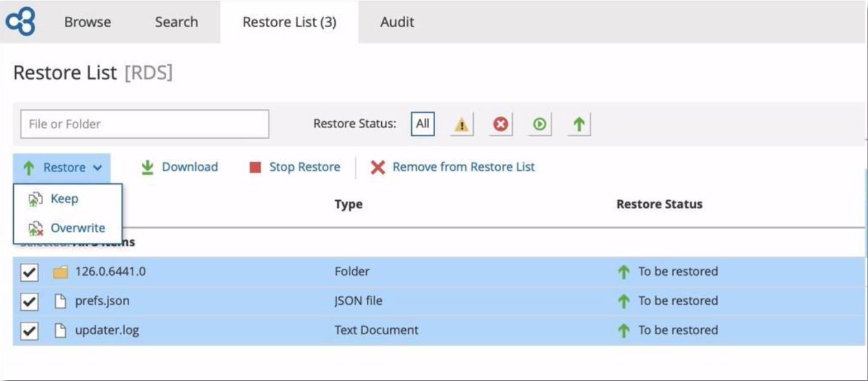Click To be restored status for prefs.json
This screenshot has height=381, width=868.
click(678, 301)
